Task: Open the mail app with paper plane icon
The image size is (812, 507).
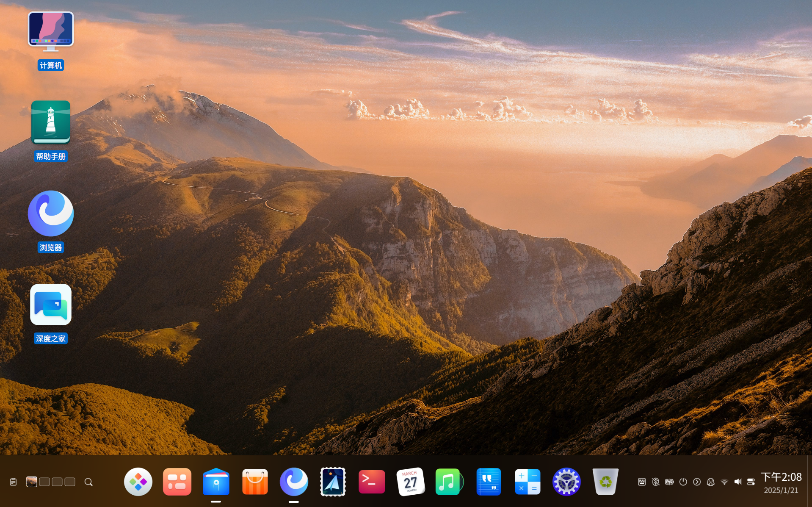Action: point(333,482)
